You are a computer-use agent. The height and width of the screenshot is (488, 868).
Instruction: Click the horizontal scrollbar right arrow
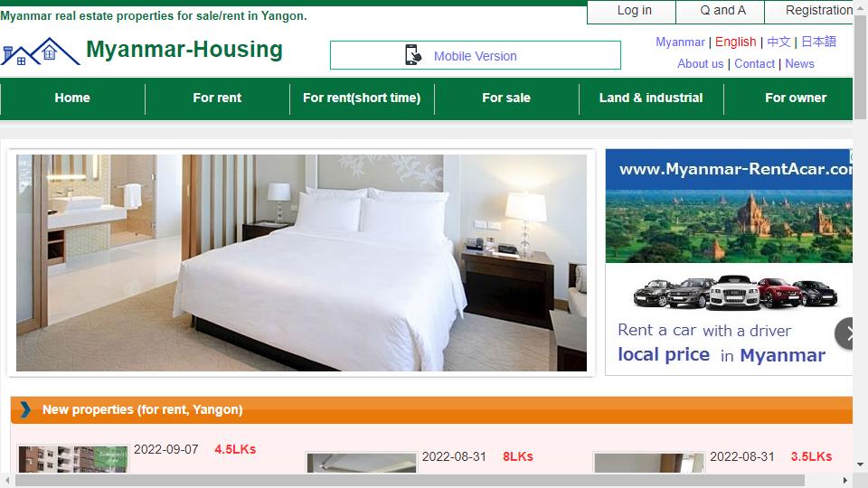tap(844, 480)
